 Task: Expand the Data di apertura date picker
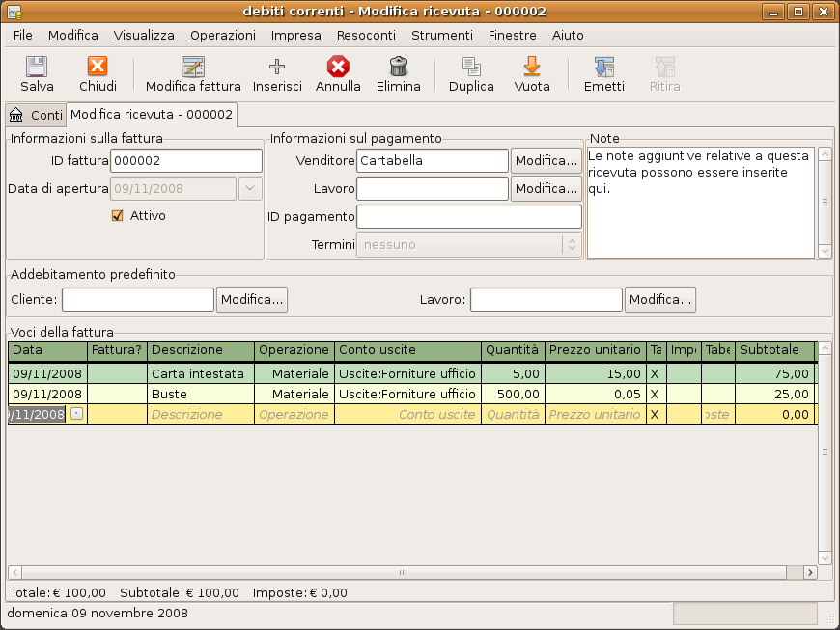pos(250,189)
